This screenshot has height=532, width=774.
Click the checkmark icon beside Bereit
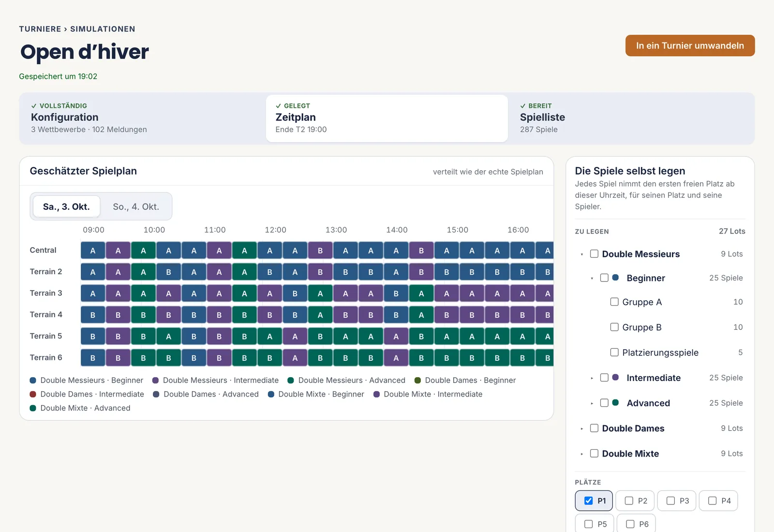click(x=523, y=106)
